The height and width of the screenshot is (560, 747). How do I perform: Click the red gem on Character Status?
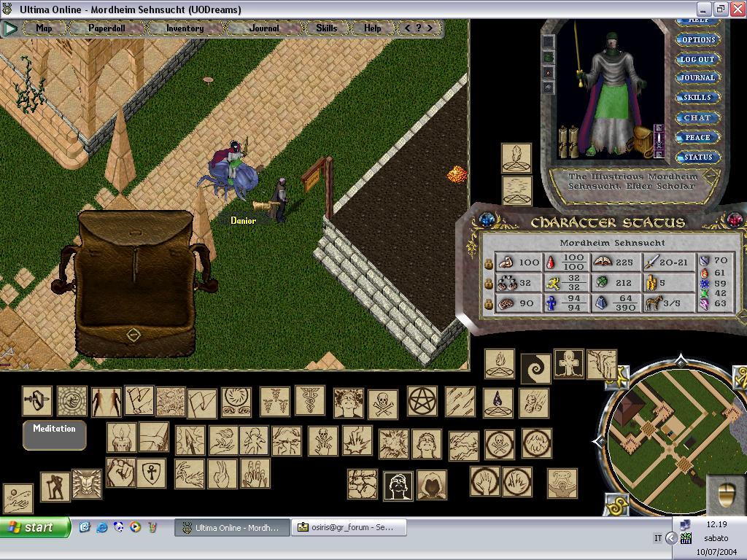coord(735,219)
